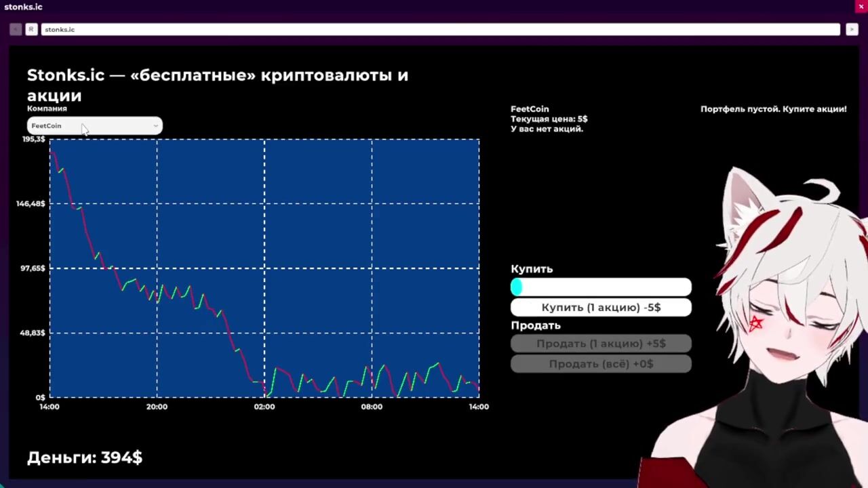Click the Деньги: 394$ balance text
Screen dimensions: 868x488
[x=85, y=457]
